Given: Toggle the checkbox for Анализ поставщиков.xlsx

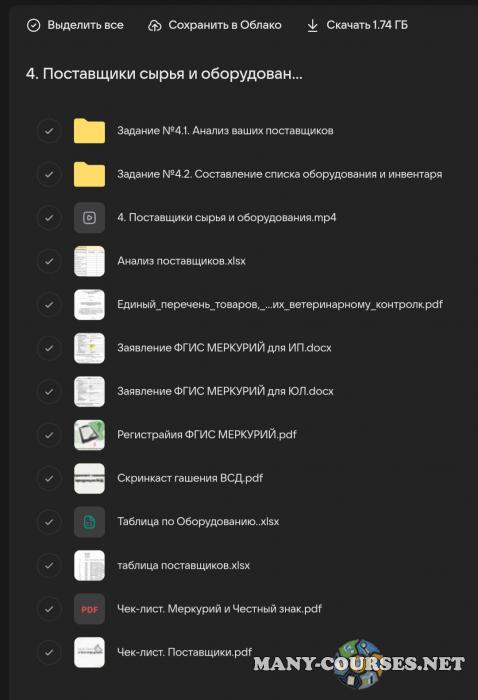Looking at the screenshot, I should [x=49, y=261].
